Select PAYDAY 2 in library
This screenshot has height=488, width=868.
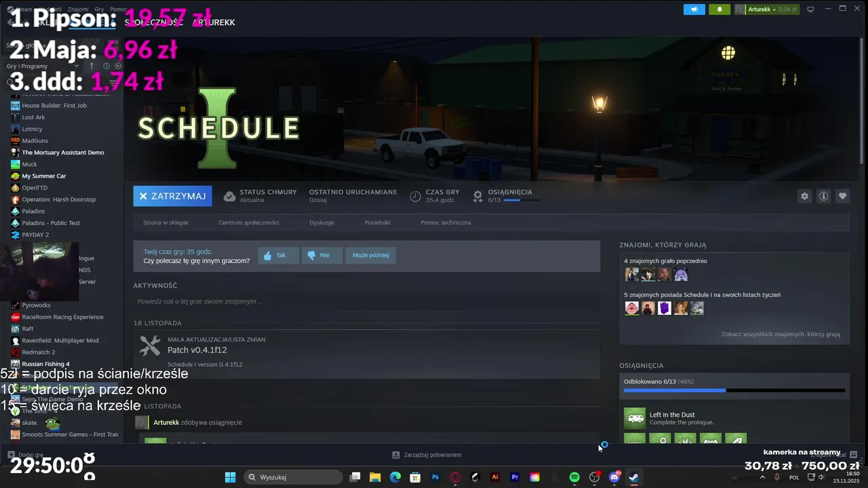(35, 235)
